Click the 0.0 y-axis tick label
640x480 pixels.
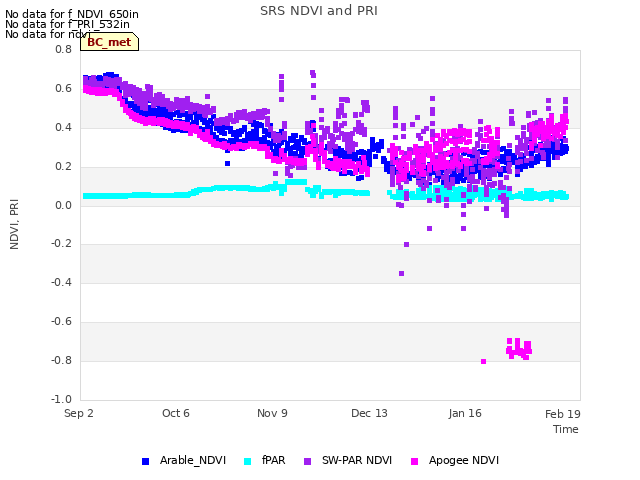coord(63,205)
